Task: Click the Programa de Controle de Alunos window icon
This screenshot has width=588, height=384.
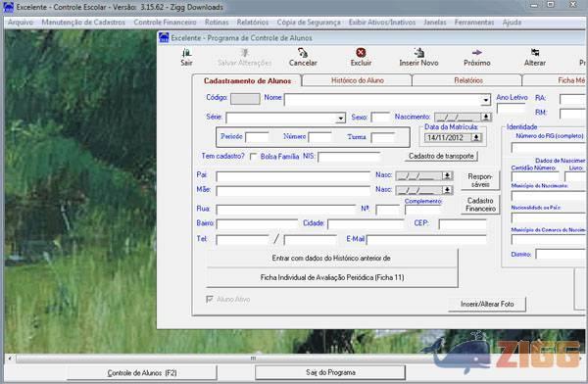Action: pos(164,38)
